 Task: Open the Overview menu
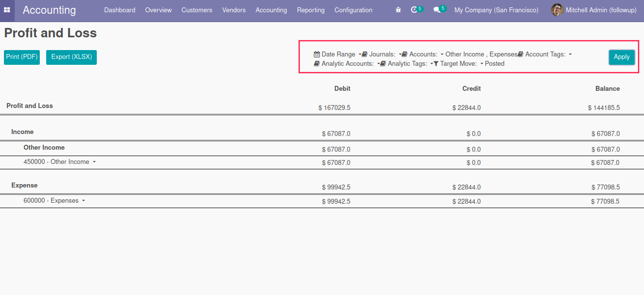(158, 10)
